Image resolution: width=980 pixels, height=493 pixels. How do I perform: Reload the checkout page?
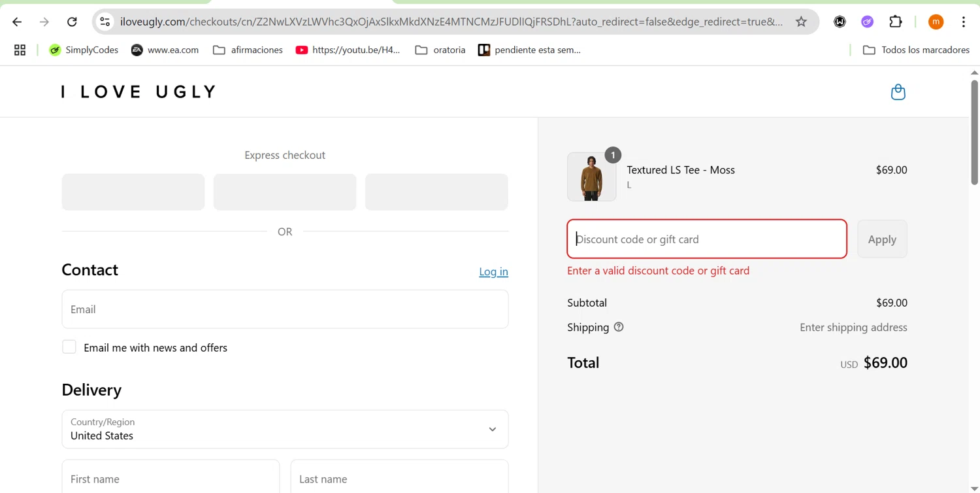72,22
